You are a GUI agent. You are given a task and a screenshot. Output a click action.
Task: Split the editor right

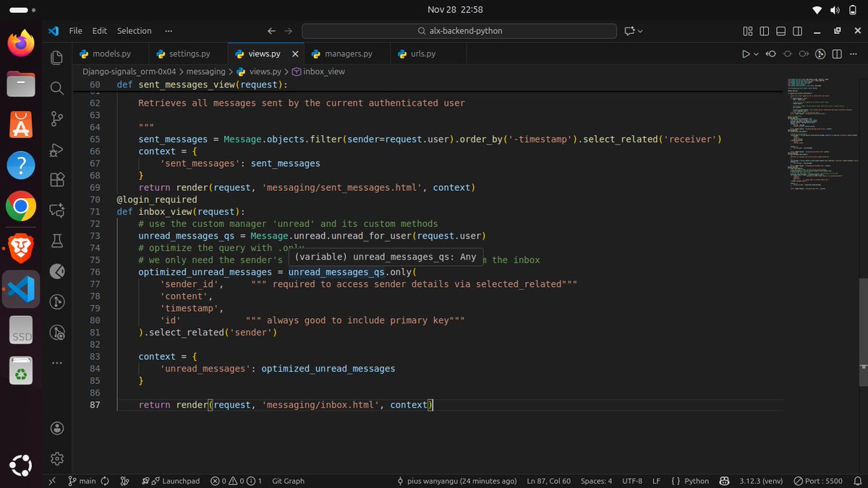pos(837,54)
